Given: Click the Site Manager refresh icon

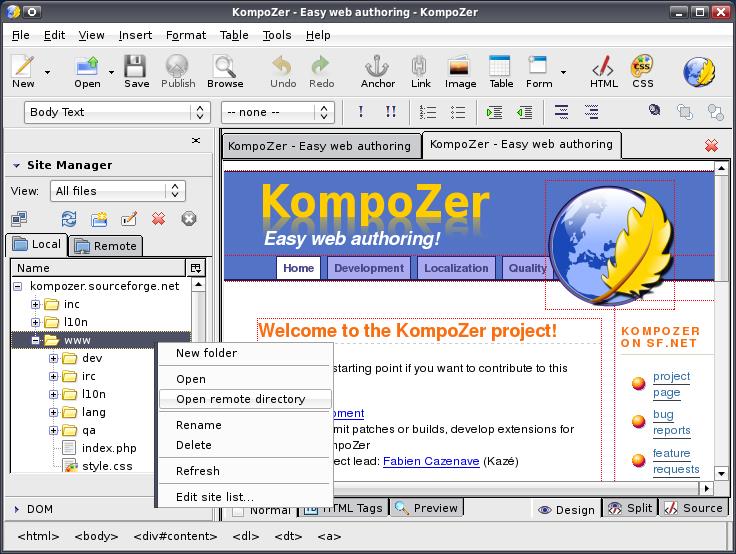Looking at the screenshot, I should click(69, 219).
